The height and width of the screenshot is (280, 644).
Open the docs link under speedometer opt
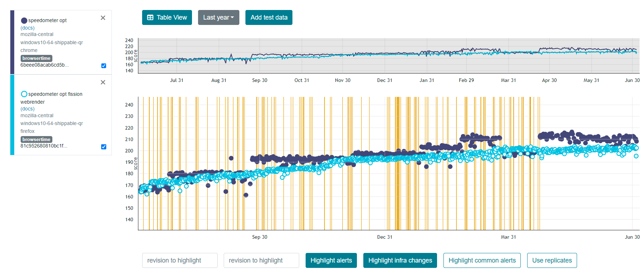click(x=27, y=28)
